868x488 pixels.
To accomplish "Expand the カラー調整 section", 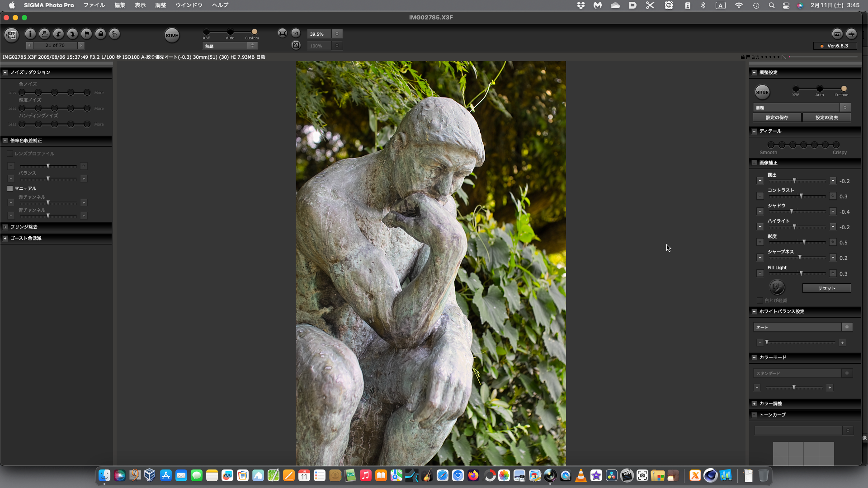I will pyautogui.click(x=754, y=404).
